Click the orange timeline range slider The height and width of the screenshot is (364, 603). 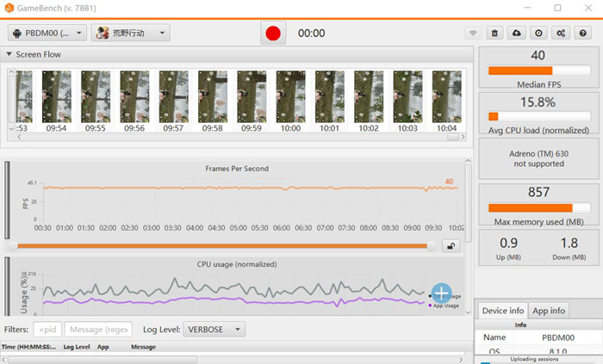pos(224,246)
